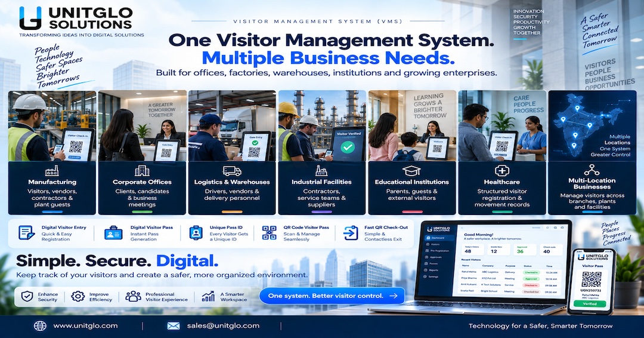Screen dimensions: 644x338
Task: Click the globe icon beside www.unitglo.com
Action: click(x=40, y=326)
